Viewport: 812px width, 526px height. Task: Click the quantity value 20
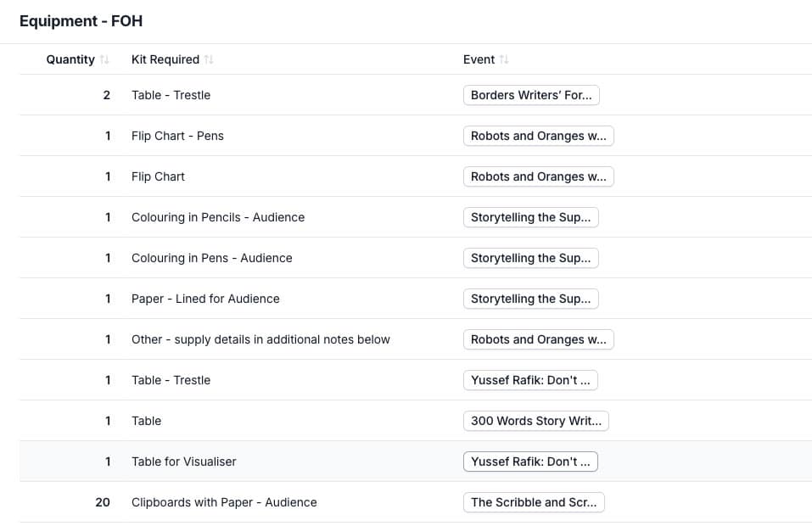click(103, 502)
